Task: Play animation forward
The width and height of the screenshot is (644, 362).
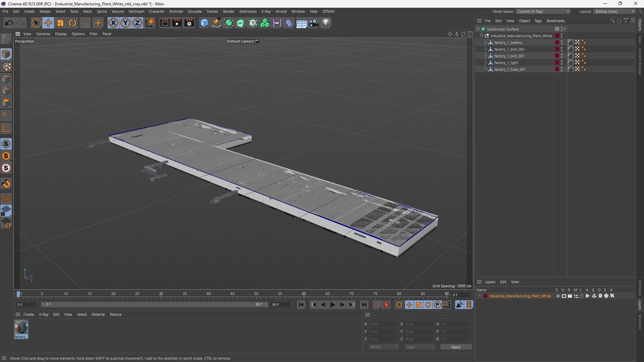Action: point(332,305)
